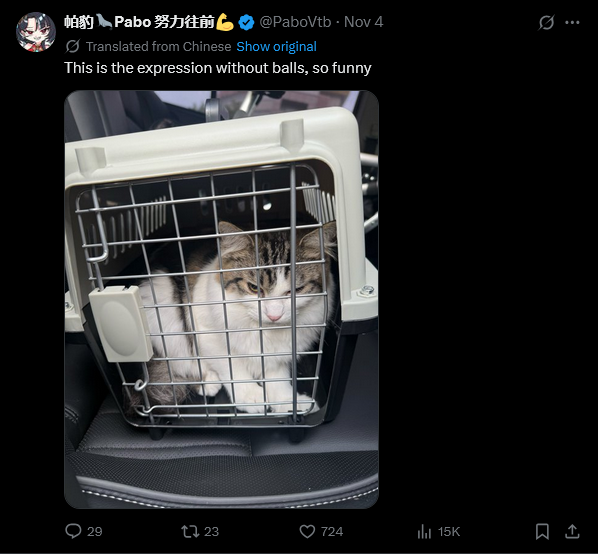The width and height of the screenshot is (598, 554).
Task: Open the post permalink via Nov 4 date
Action: click(363, 22)
